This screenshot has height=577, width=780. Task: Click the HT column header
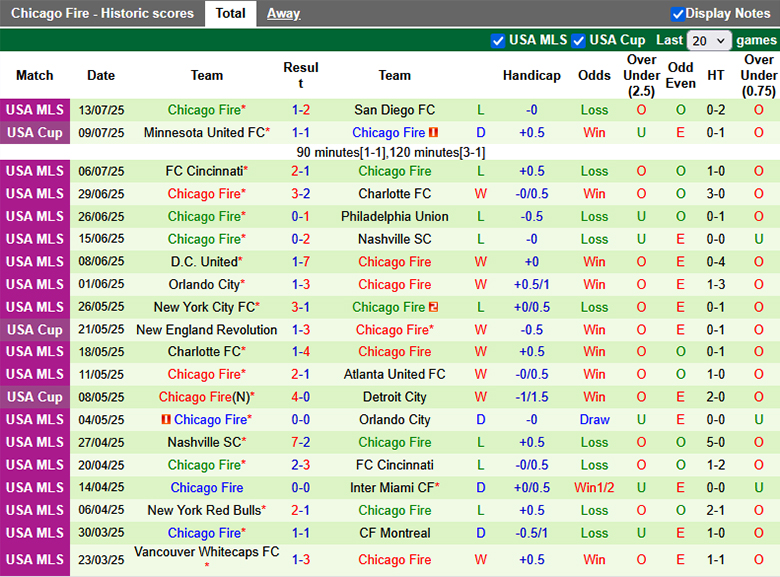[715, 75]
